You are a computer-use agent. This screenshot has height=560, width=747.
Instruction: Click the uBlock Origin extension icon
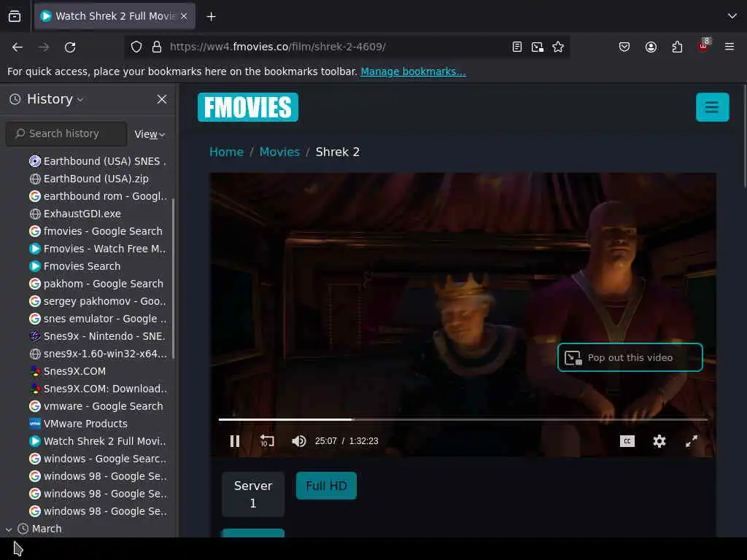point(704,46)
